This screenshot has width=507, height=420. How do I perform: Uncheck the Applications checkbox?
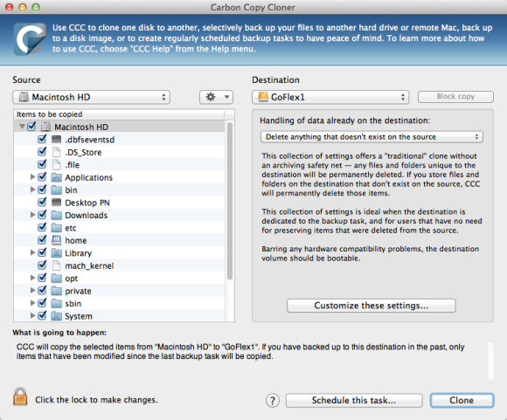(42, 176)
